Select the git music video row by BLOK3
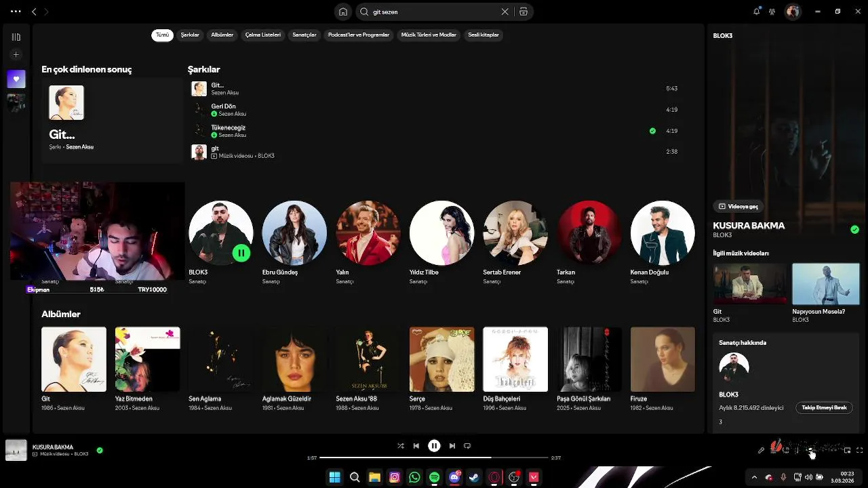This screenshot has width=868, height=488. [434, 152]
